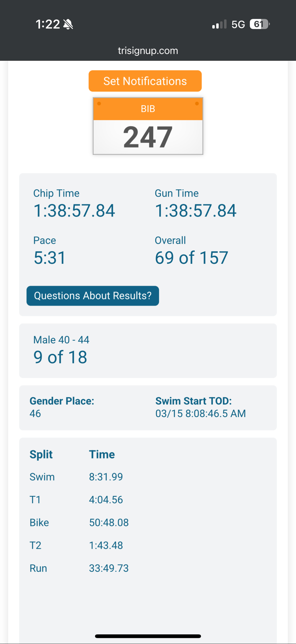Tap the trisignup.com address bar

point(148,51)
